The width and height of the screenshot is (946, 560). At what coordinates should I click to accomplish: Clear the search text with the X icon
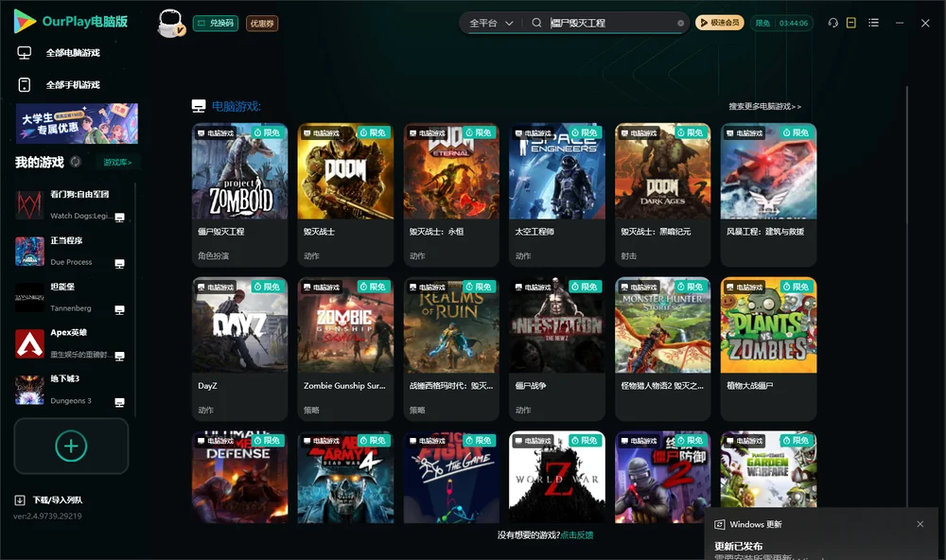click(x=680, y=23)
